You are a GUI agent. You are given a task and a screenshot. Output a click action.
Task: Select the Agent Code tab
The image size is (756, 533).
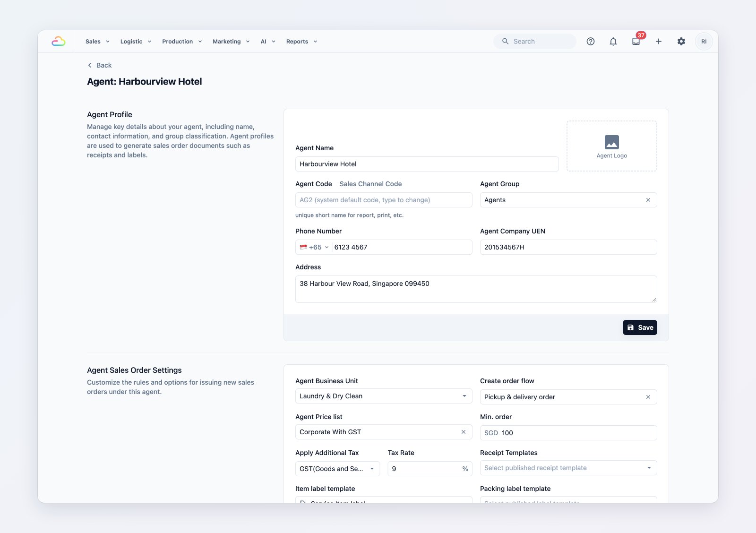click(x=314, y=184)
